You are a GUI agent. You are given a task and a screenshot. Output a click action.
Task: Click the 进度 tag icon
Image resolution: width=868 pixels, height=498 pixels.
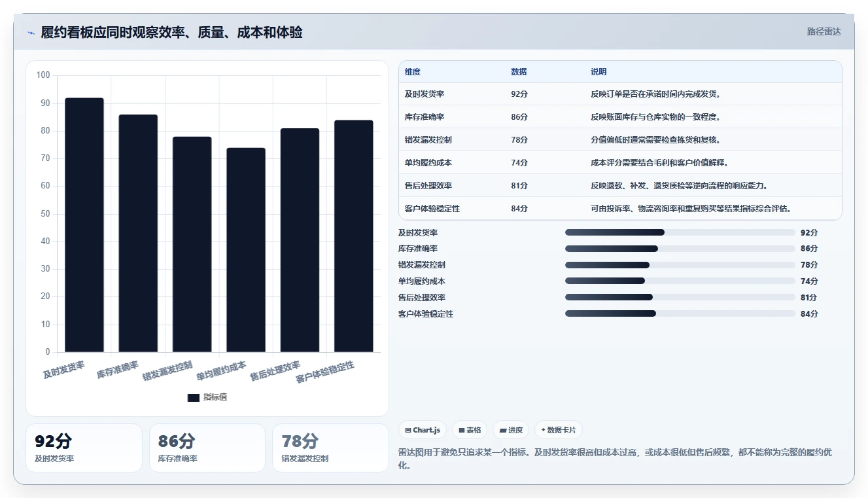[x=503, y=430]
